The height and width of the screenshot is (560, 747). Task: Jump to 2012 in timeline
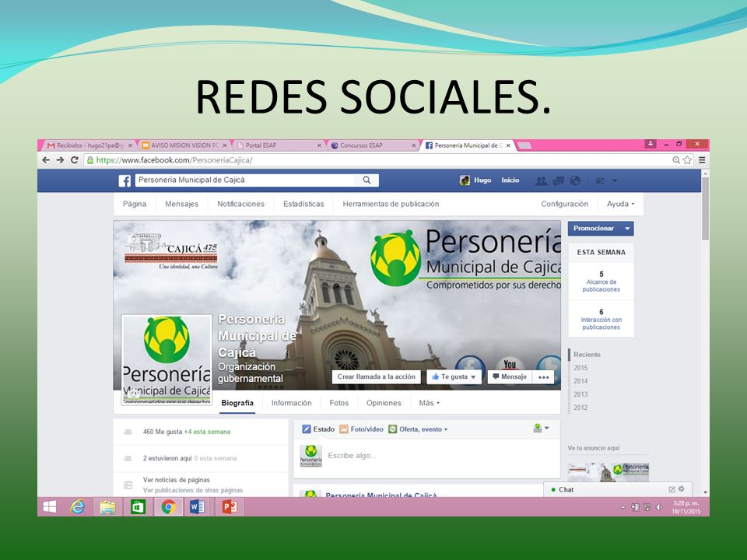pos(580,408)
